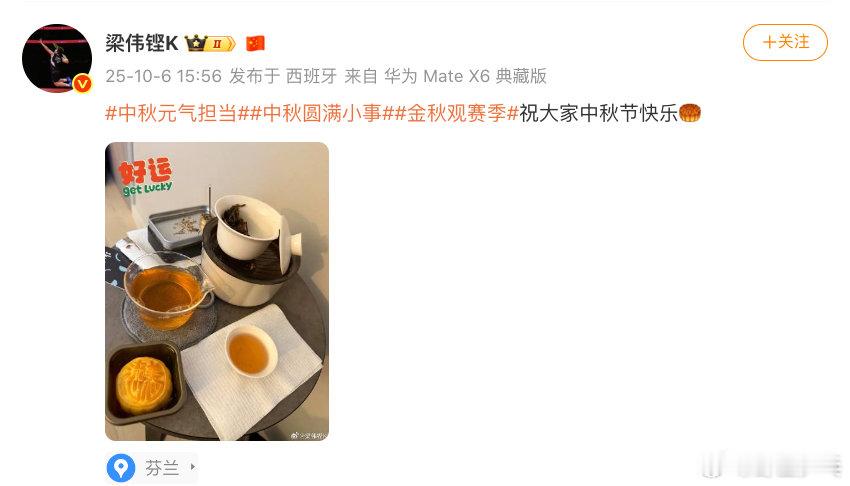
Task: Click the mooncake emoji after the greeting
Action: (x=690, y=113)
